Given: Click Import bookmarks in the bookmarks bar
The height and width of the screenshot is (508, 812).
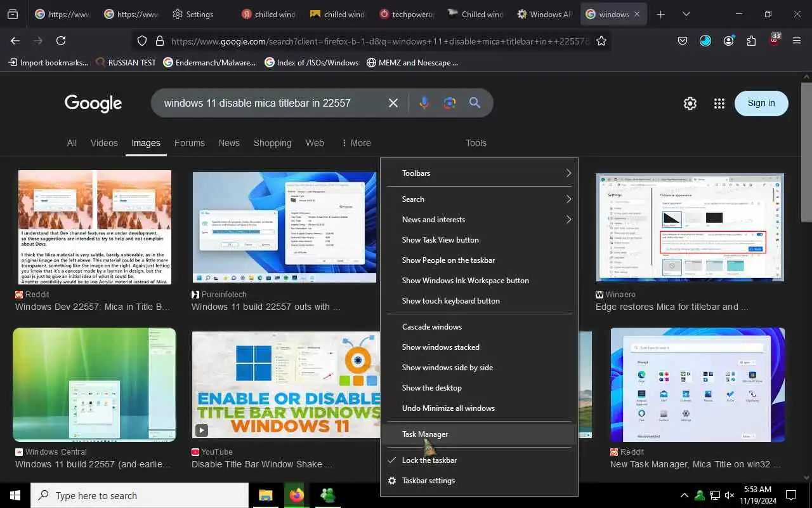Looking at the screenshot, I should [48, 63].
